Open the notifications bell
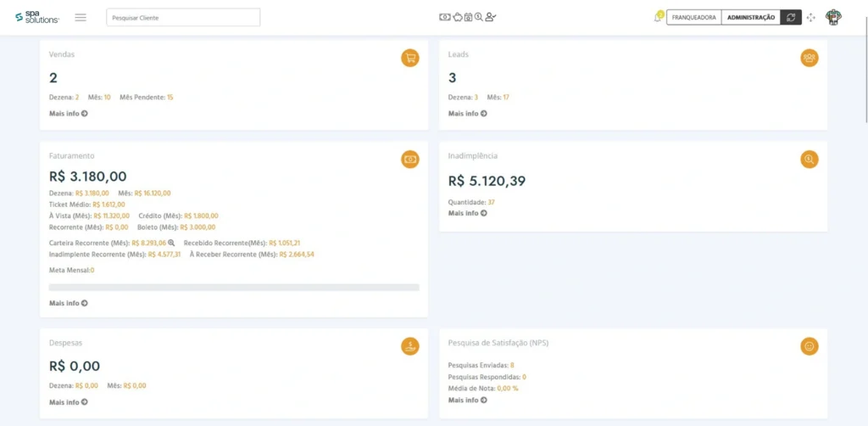The height and width of the screenshot is (426, 868). 658,17
